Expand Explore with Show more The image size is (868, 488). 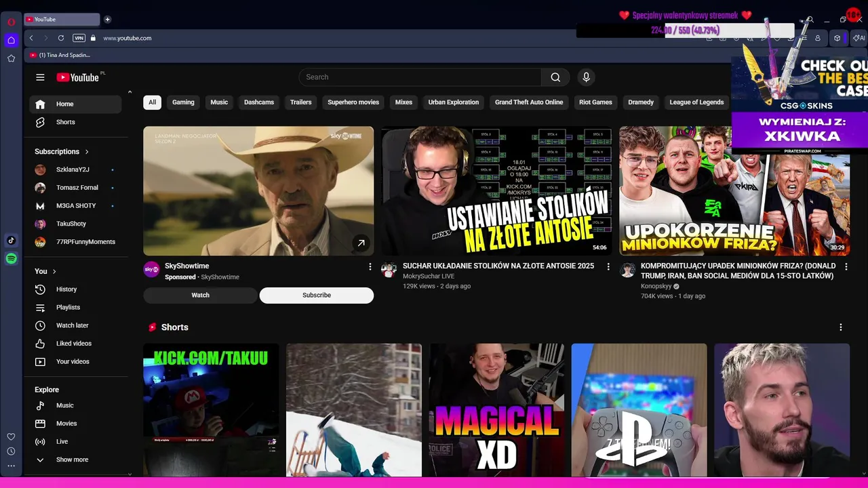pos(75,460)
